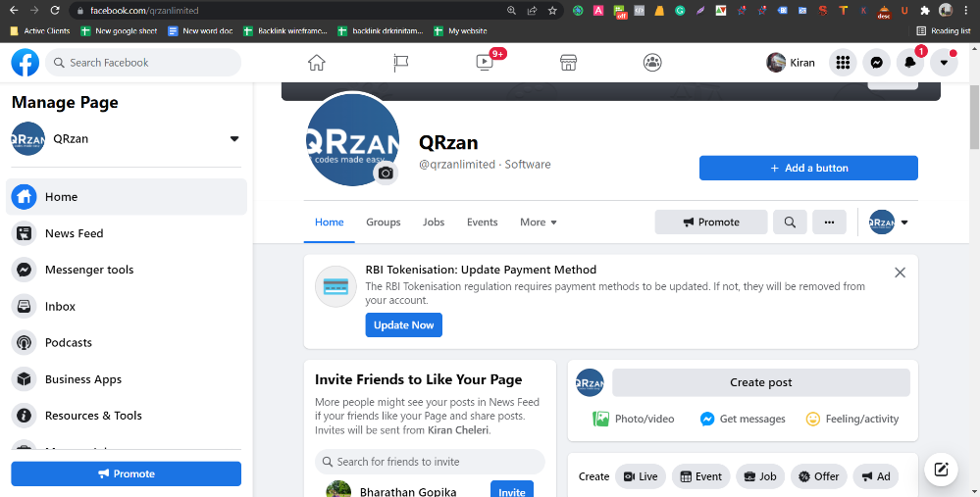Screen dimensions: 980x497
Task: Click the Facebook logo icon
Action: click(25, 63)
